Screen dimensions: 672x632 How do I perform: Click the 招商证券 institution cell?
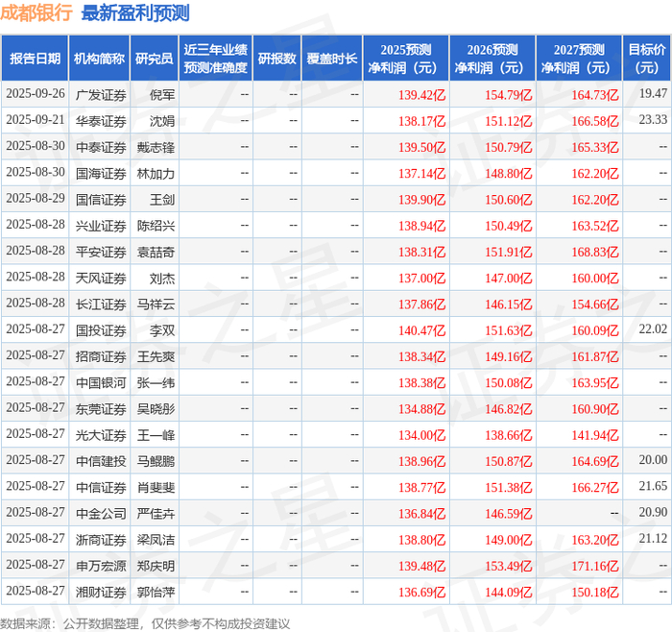click(x=101, y=356)
